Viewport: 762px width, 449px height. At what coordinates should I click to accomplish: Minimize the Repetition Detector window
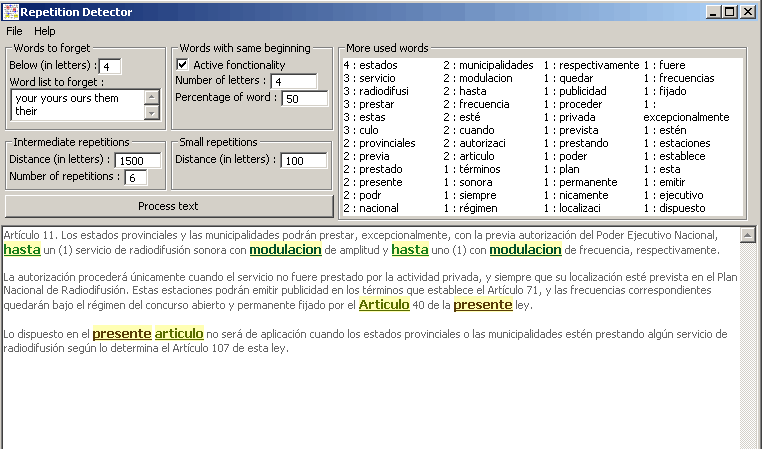(x=713, y=12)
